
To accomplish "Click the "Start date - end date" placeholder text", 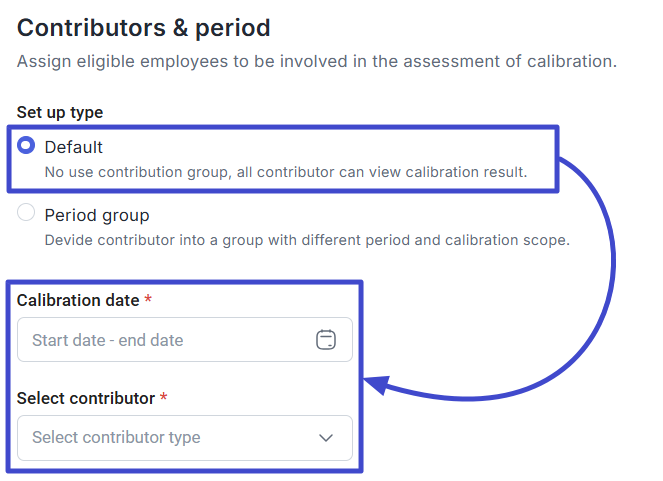I will [x=108, y=340].
